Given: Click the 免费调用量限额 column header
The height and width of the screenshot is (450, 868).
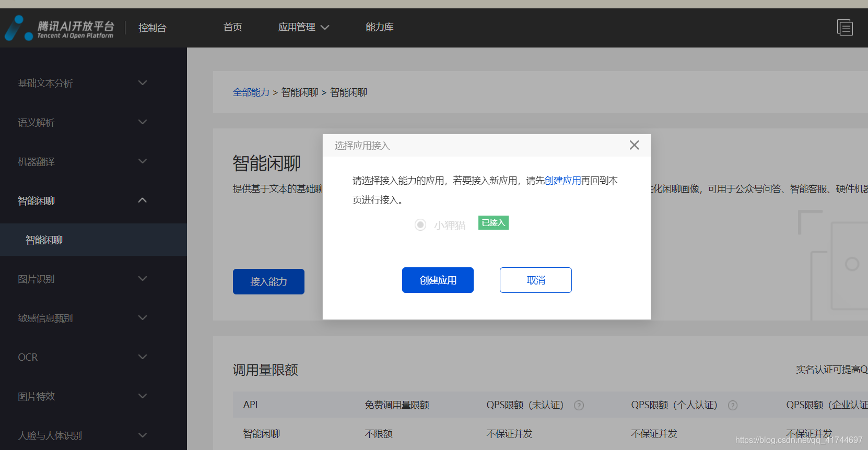Looking at the screenshot, I should (x=397, y=405).
